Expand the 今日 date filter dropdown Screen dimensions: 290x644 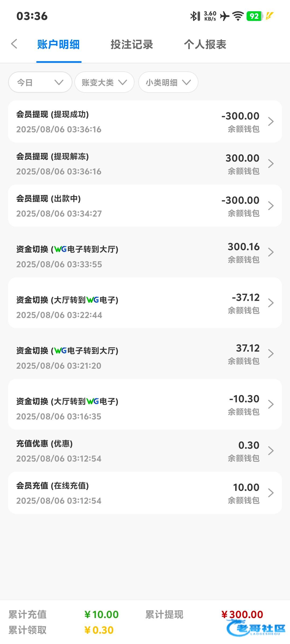(x=40, y=82)
